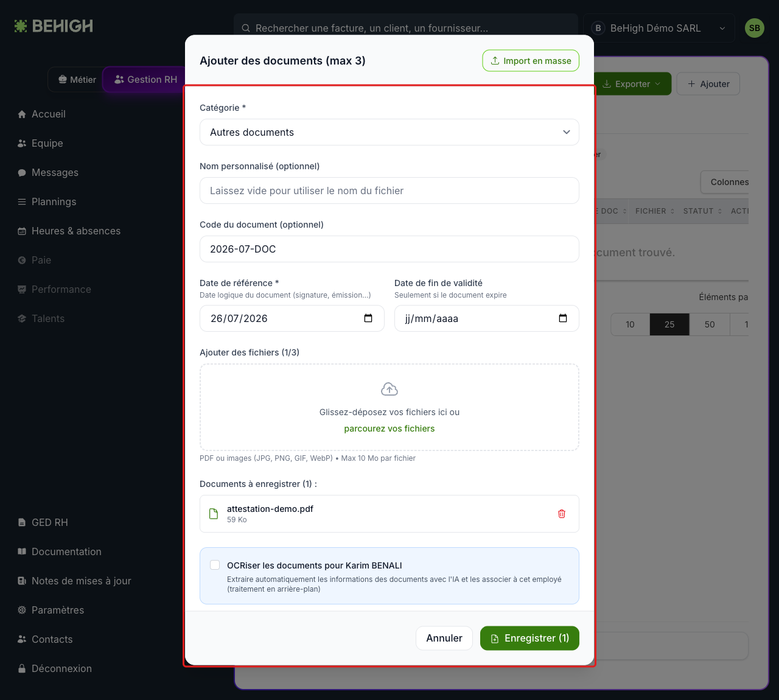The width and height of the screenshot is (779, 700).
Task: Delete attestation-demo.pdf with the trash icon
Action: point(562,514)
